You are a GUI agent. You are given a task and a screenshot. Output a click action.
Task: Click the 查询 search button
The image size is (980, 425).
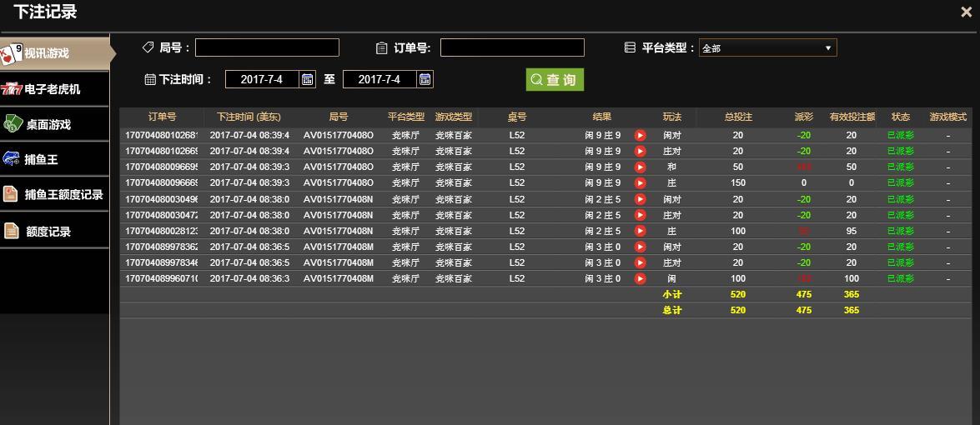(555, 80)
